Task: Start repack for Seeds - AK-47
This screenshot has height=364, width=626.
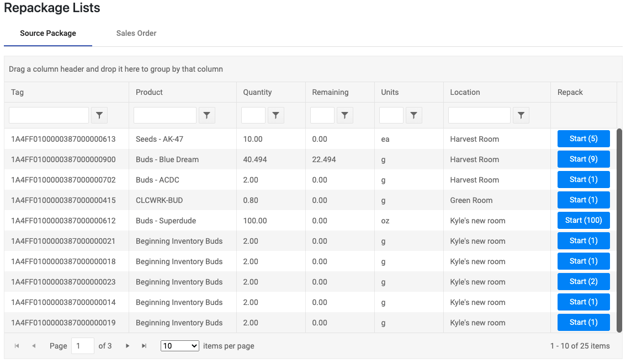Action: point(583,139)
